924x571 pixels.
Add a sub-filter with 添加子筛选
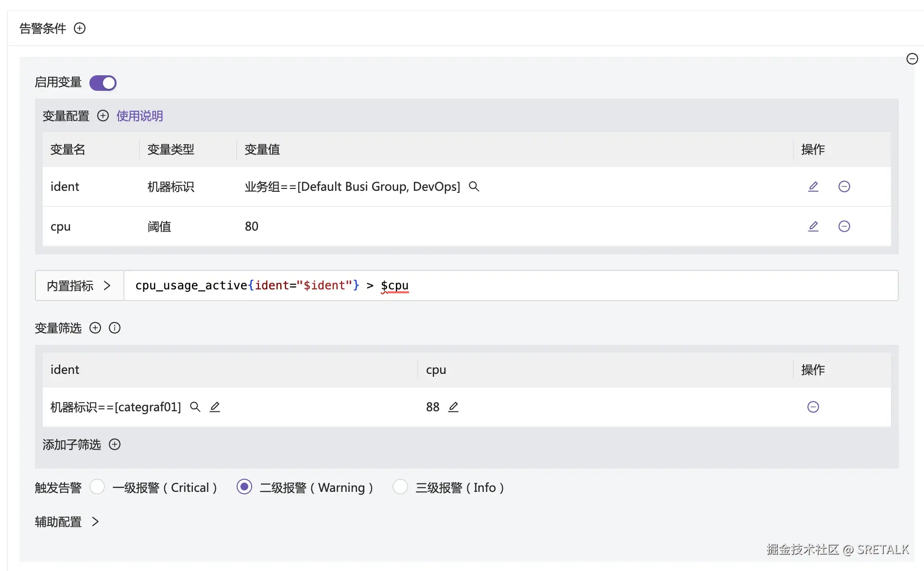[x=115, y=444]
